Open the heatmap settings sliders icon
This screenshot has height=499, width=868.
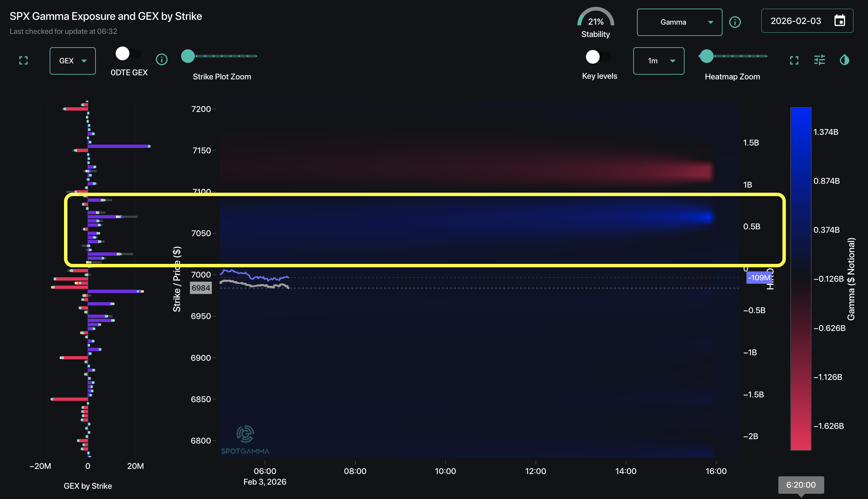pos(819,60)
